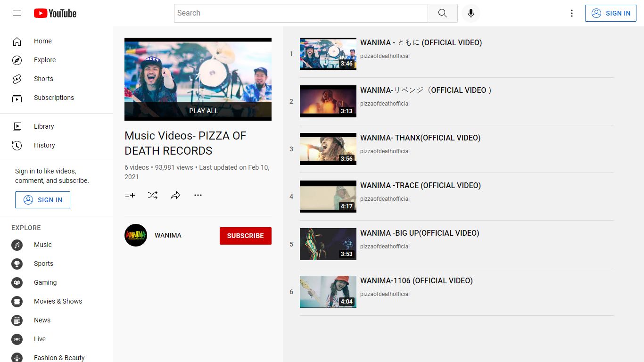
Task: Click the Music category icon
Action: pyautogui.click(x=17, y=245)
